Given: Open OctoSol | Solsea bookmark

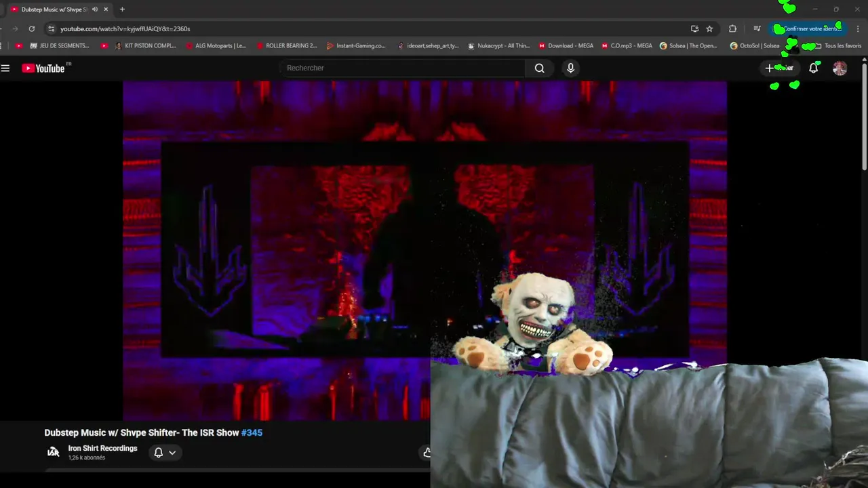Looking at the screenshot, I should pyautogui.click(x=755, y=46).
